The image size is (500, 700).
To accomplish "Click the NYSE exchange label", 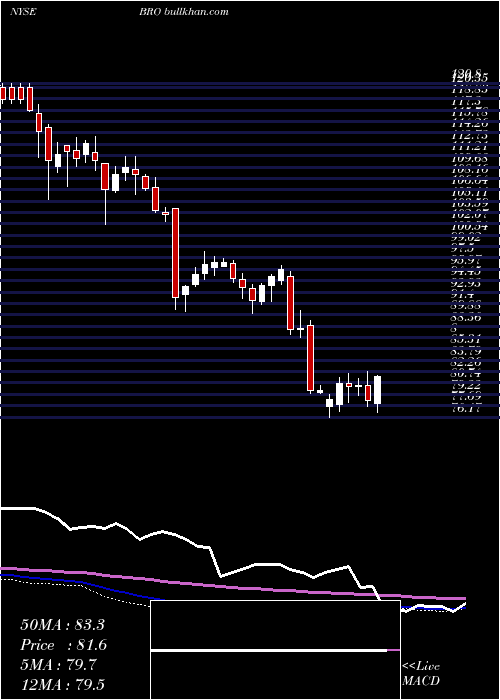I will (22, 12).
